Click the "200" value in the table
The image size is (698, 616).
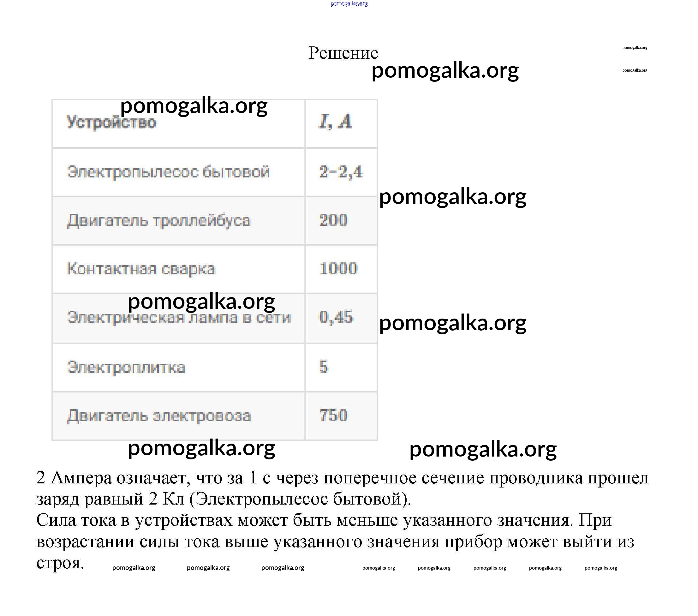tap(333, 220)
